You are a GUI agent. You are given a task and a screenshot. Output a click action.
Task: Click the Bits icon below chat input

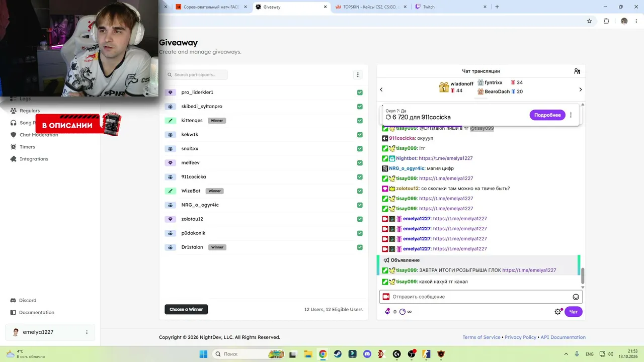tap(387, 312)
